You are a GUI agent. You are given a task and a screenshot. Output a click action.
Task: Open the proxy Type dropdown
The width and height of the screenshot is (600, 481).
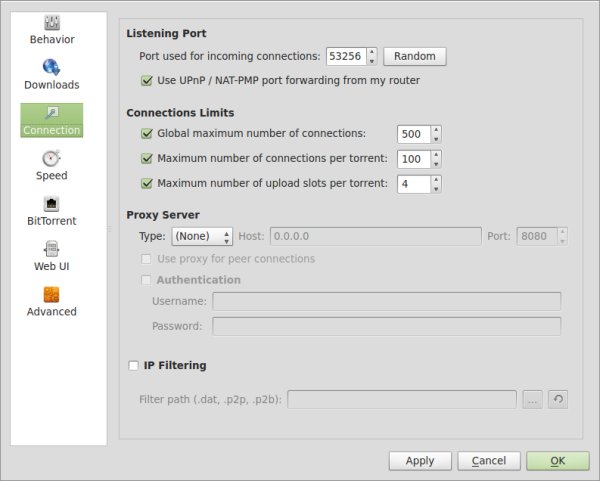(x=202, y=236)
